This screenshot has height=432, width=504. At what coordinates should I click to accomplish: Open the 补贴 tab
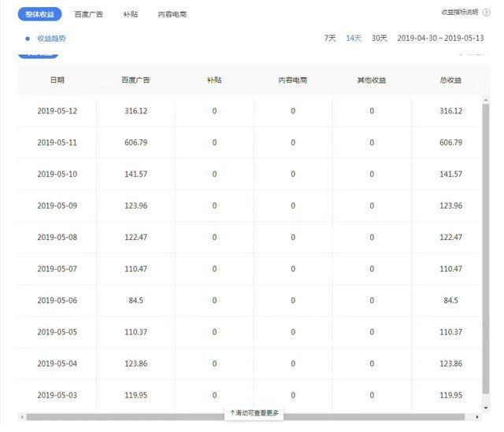point(131,14)
